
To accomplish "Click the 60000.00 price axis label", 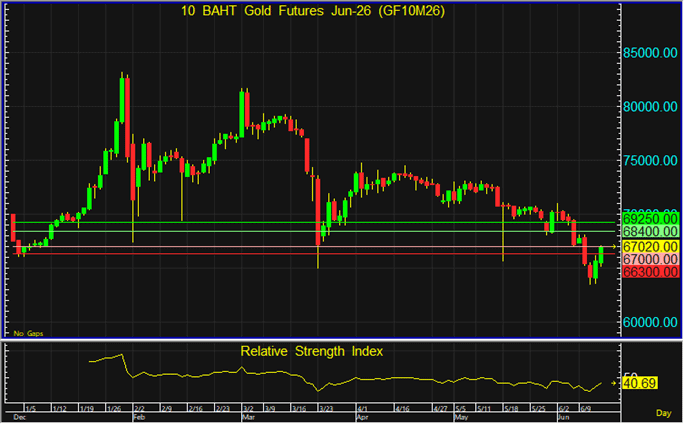I will pos(650,322).
